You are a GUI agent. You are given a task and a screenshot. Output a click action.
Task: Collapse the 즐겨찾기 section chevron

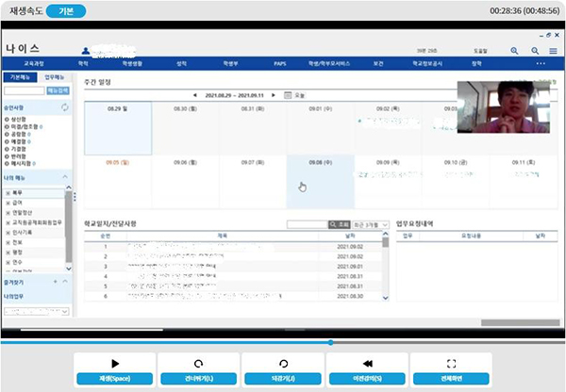coord(65,282)
